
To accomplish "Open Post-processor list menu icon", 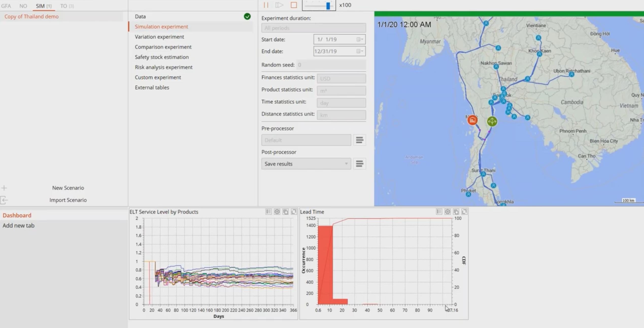I will (x=359, y=164).
